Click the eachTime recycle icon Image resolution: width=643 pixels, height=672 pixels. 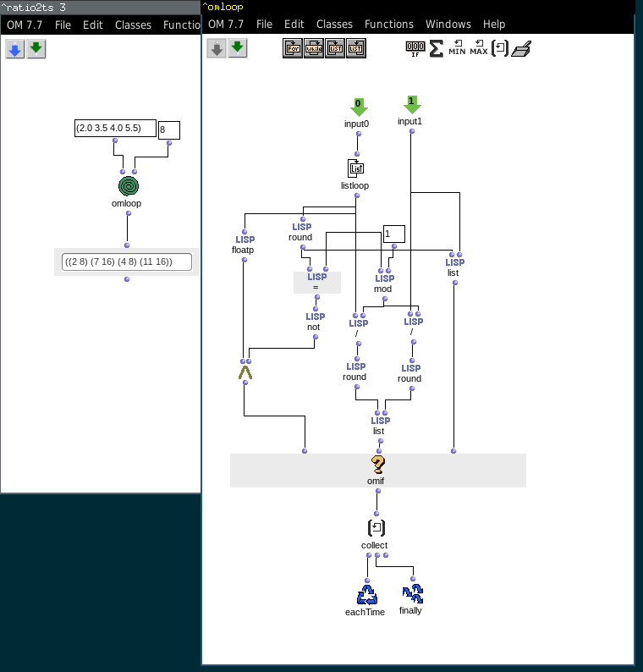coord(366,594)
